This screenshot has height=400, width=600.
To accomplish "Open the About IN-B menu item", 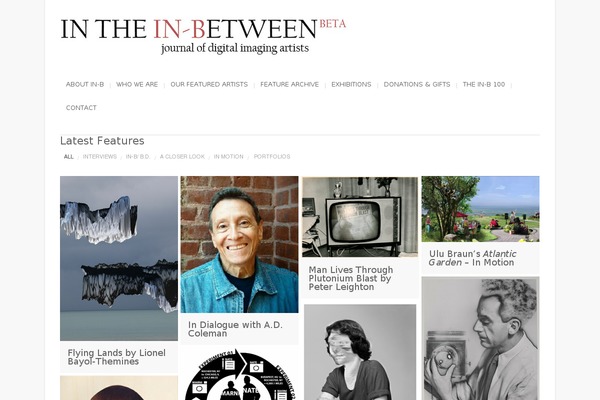I will pos(85,84).
